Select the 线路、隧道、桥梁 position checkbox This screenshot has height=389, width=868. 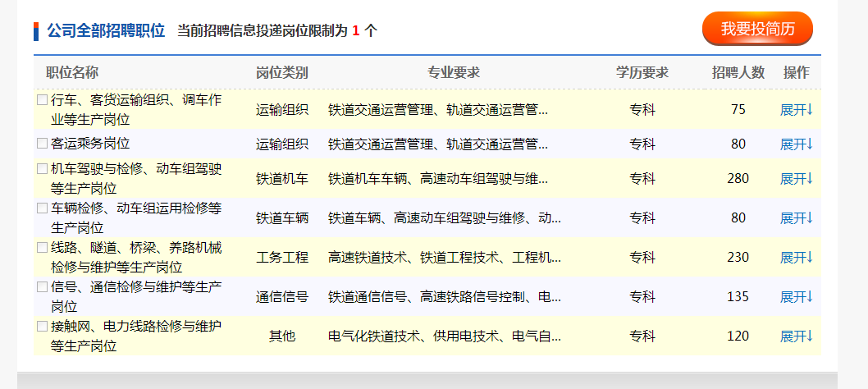tap(42, 248)
